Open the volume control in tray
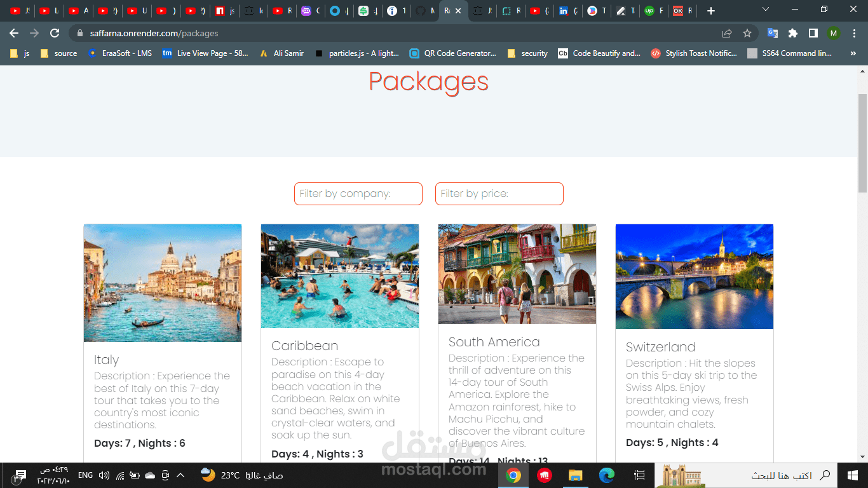Screen dimensions: 868x488 [104, 475]
